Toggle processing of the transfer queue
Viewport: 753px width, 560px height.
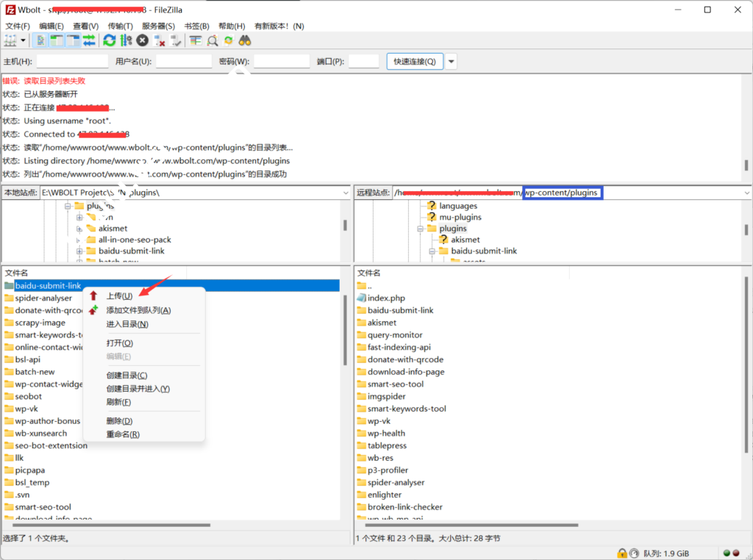point(126,40)
